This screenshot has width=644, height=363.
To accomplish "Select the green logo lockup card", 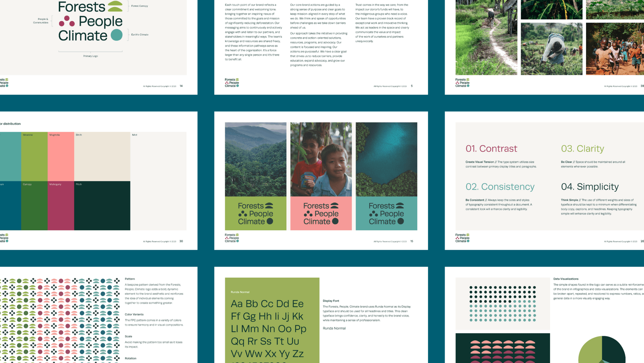I will 255,213.
